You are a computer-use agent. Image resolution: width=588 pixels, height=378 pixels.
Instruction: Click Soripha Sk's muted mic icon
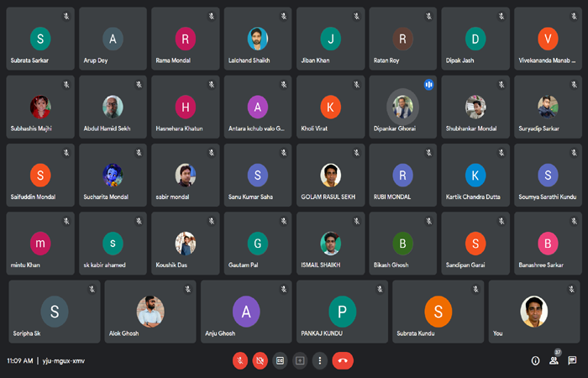point(92,289)
